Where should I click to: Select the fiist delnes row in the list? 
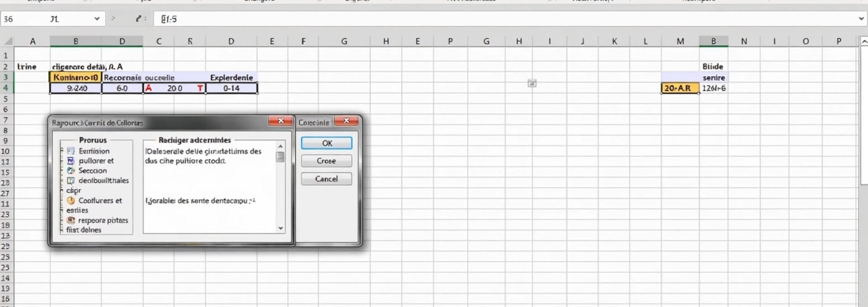84,230
